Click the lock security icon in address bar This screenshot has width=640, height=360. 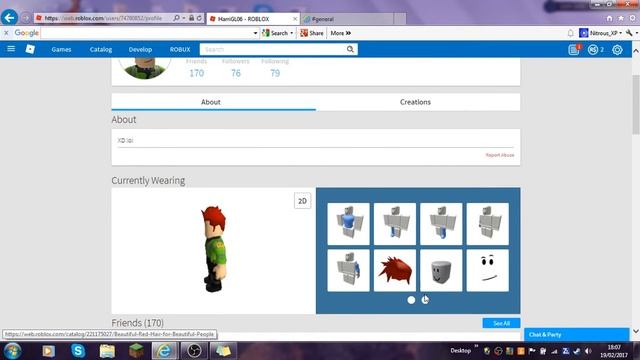pos(191,18)
